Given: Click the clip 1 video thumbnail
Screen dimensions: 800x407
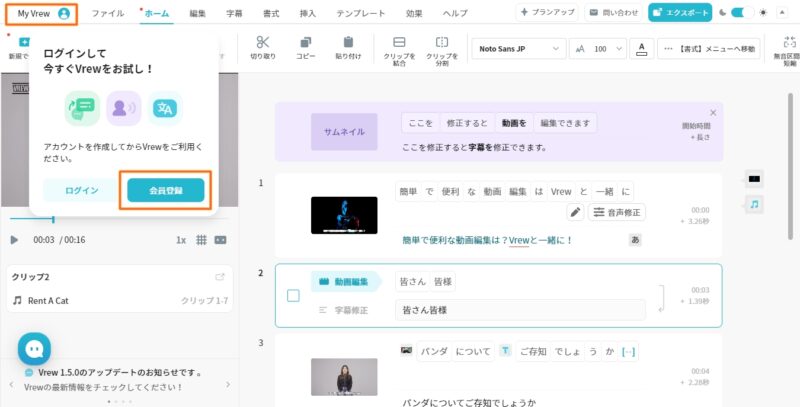Looking at the screenshot, I should (x=344, y=215).
